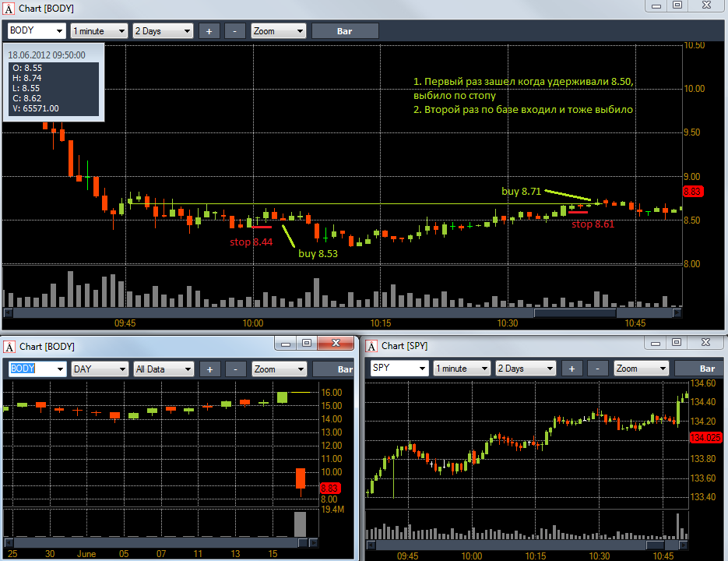Image resolution: width=728 pixels, height=561 pixels.
Task: Click the 'buy 8.71' annotation label
Action: (522, 192)
